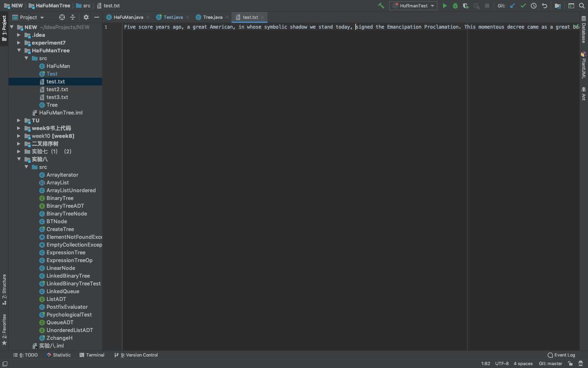588x368 pixels.
Task: Open the 9: Version Control tool window
Action: (136, 355)
